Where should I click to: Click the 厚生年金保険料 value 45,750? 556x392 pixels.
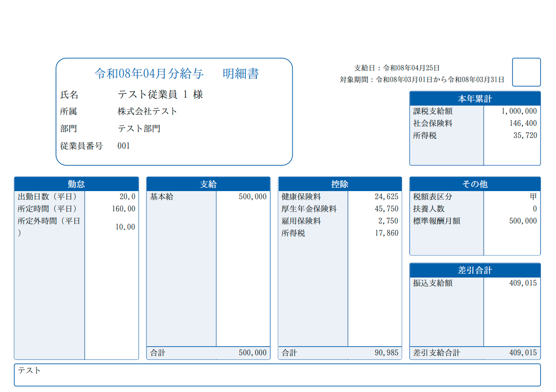point(386,209)
